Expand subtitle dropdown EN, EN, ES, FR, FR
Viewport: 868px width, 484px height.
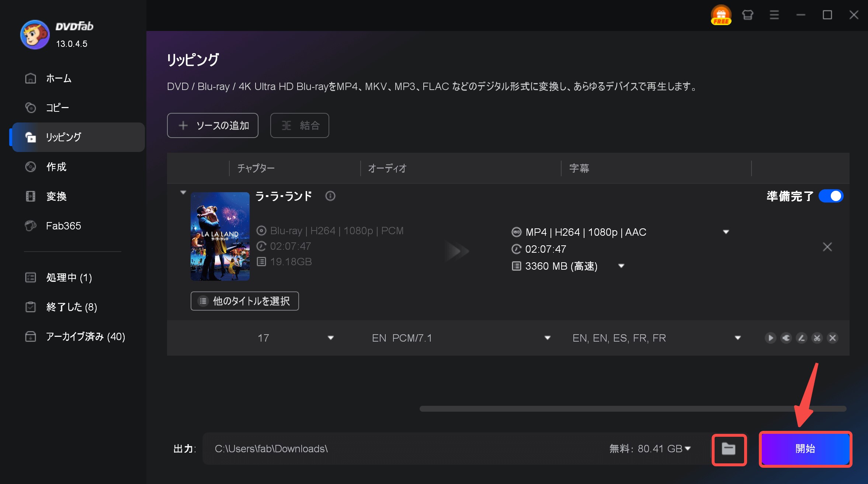[738, 338]
